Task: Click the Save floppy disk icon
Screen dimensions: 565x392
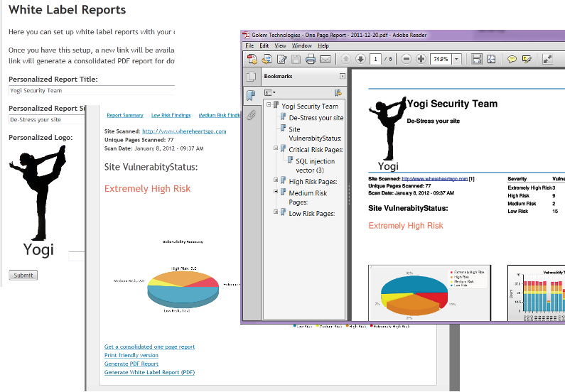Action: coord(296,59)
